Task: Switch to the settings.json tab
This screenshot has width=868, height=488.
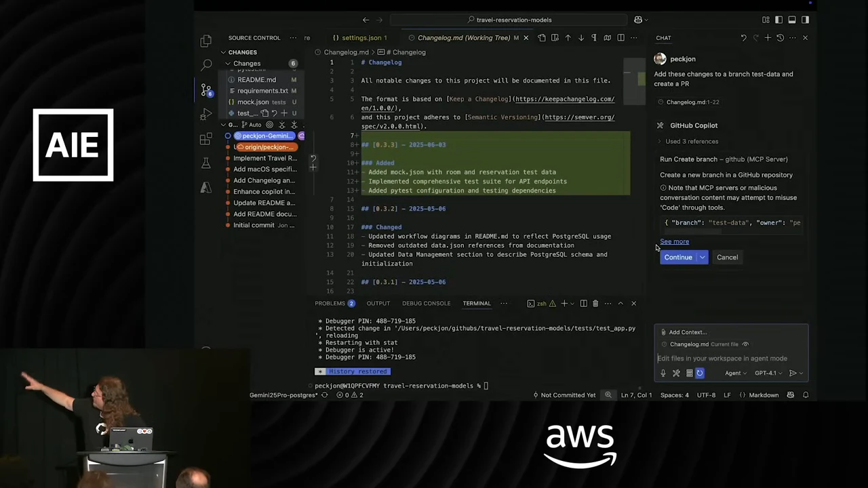Action: pyautogui.click(x=360, y=38)
